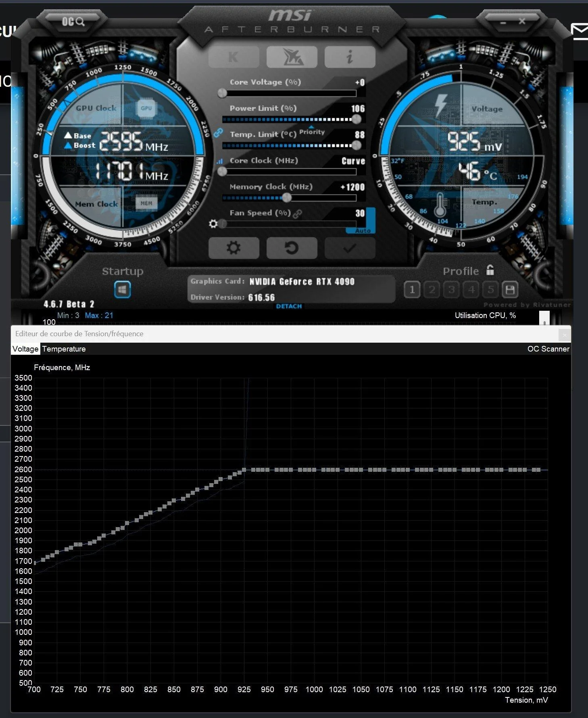588x718 pixels.
Task: Click the Kombustor K button
Action: tap(234, 57)
